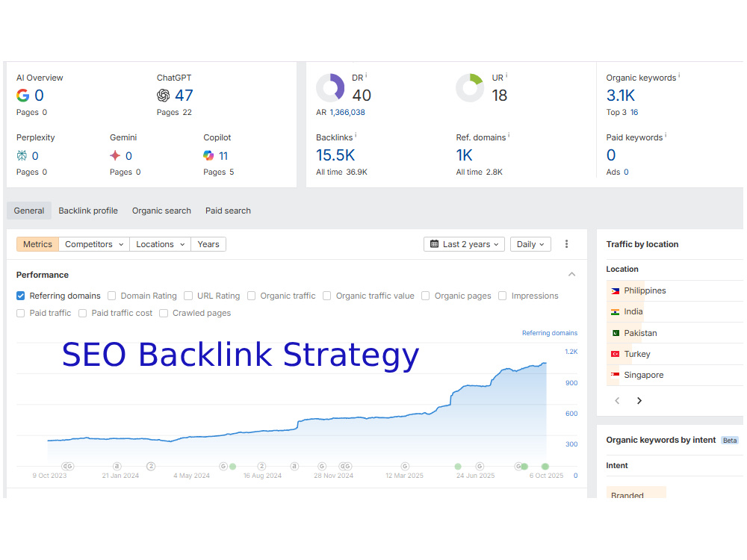Click the ChatGPT 47 mentions value
Viewport: 747px width, 560px height.
pyautogui.click(x=184, y=96)
